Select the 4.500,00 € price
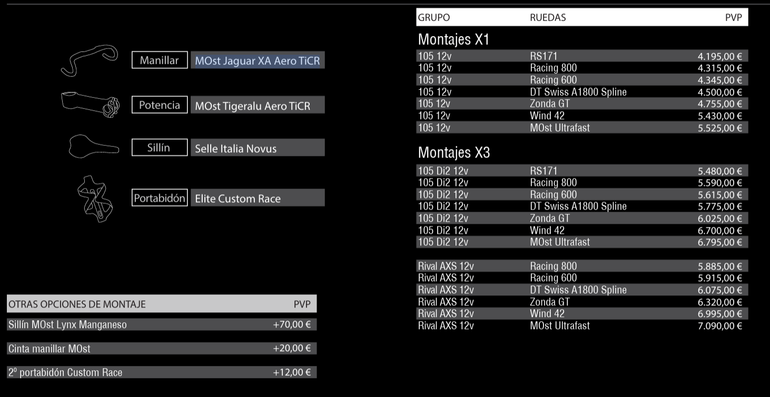 (x=719, y=92)
